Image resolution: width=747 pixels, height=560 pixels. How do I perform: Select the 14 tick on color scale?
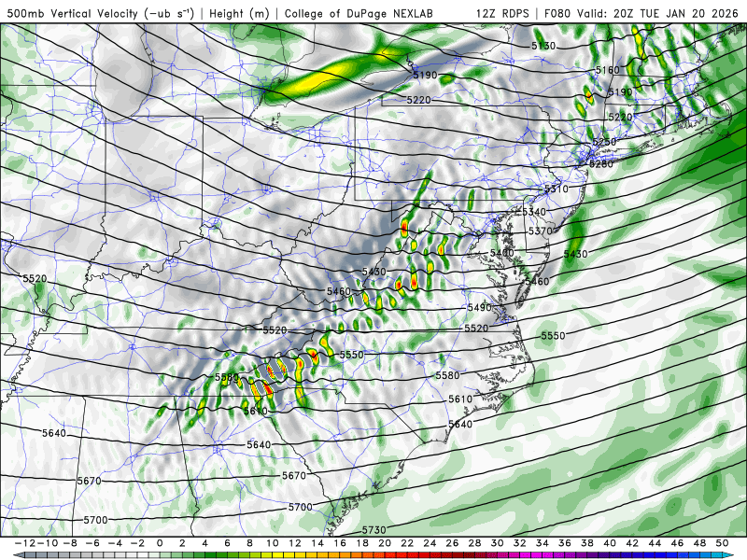[317, 543]
